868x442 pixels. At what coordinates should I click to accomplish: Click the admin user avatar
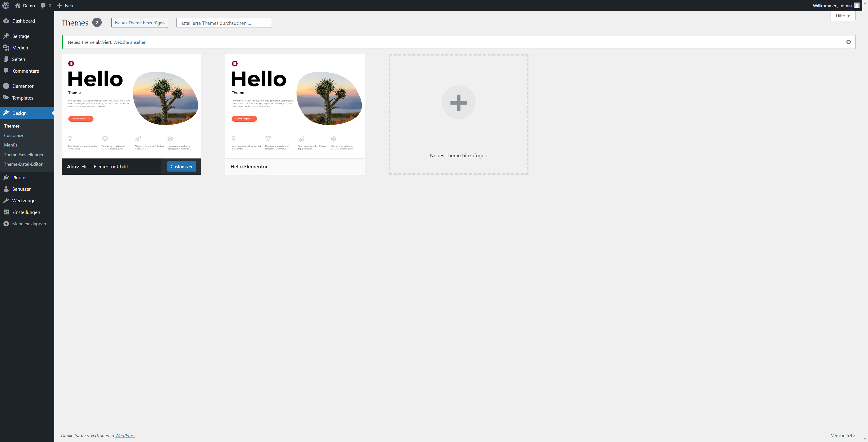[856, 5]
